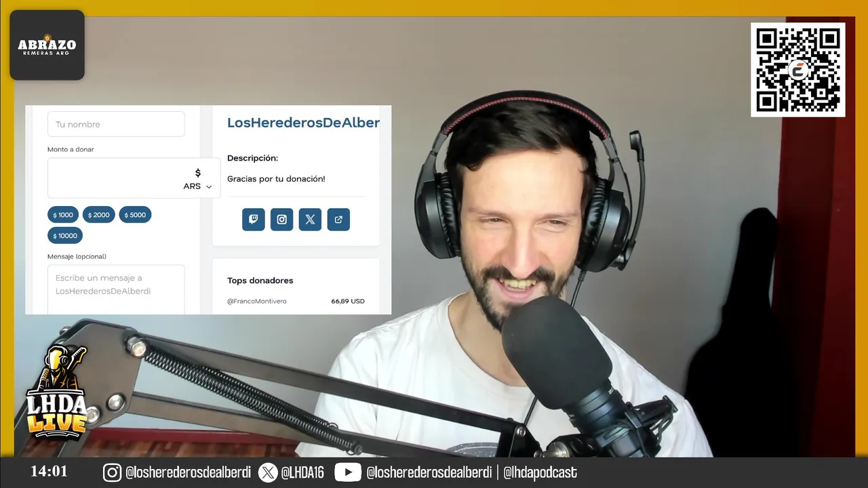Click donor name @FrancoMontivero
The image size is (868, 488).
(257, 301)
